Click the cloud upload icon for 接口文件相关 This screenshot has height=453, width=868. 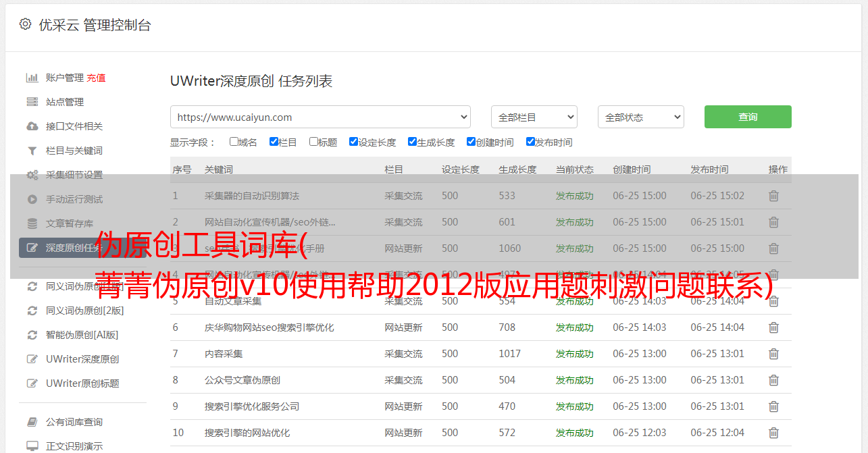(x=32, y=126)
